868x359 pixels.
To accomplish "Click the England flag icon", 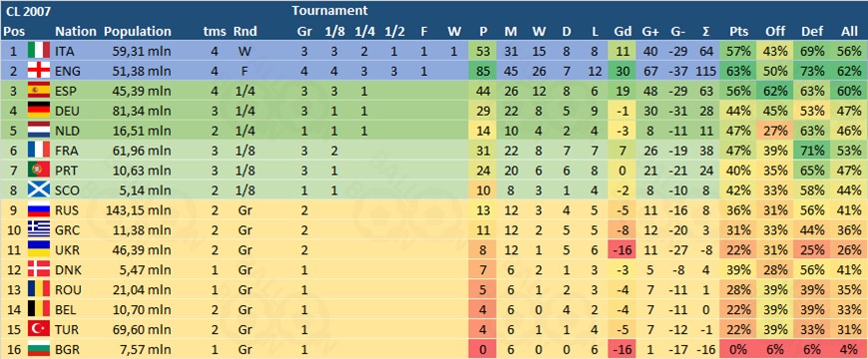I will coord(39,72).
